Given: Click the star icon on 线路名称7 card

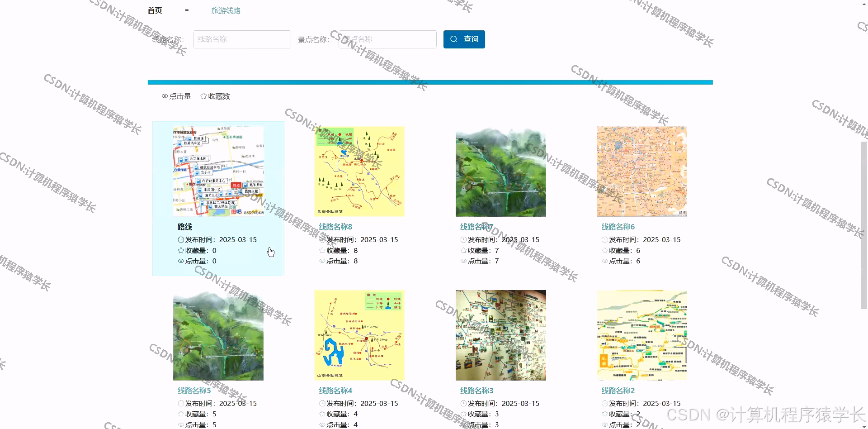Looking at the screenshot, I should coord(463,250).
